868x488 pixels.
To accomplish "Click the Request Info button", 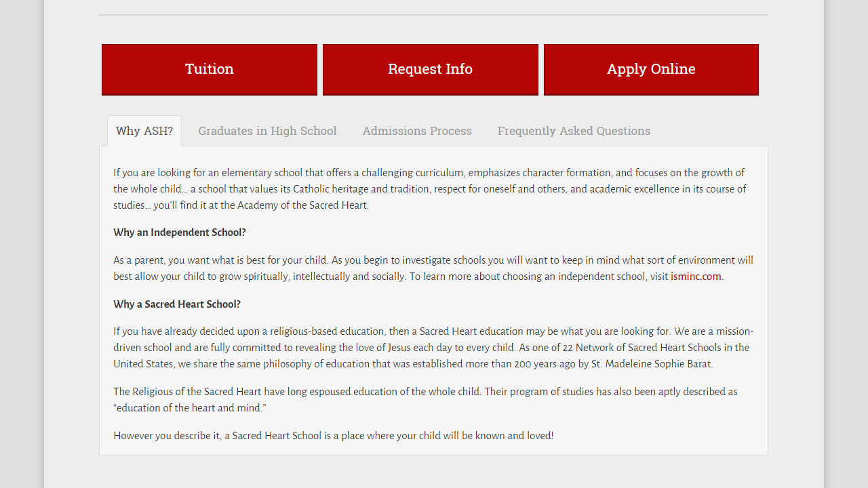I will (x=430, y=69).
